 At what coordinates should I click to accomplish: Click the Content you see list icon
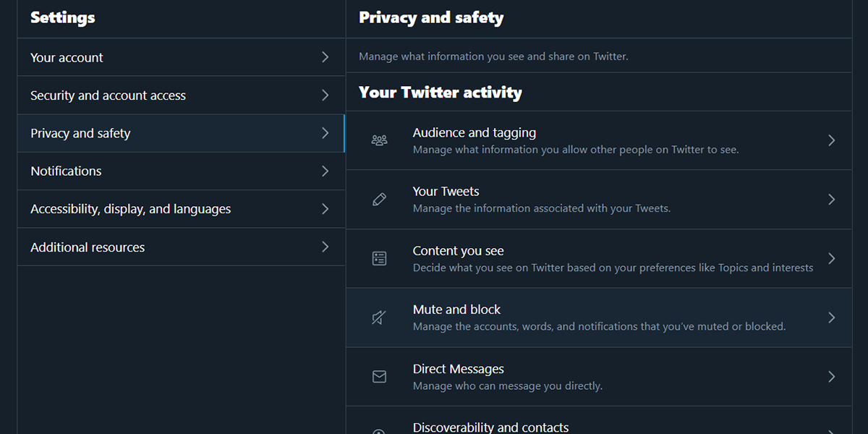coord(379,258)
